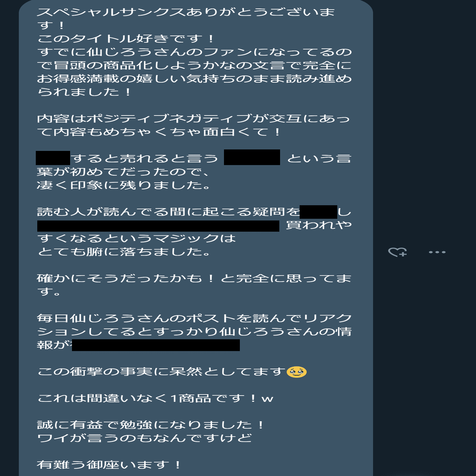
Task: Click the line 確かにそうだったかも！
Action: [x=194, y=278]
